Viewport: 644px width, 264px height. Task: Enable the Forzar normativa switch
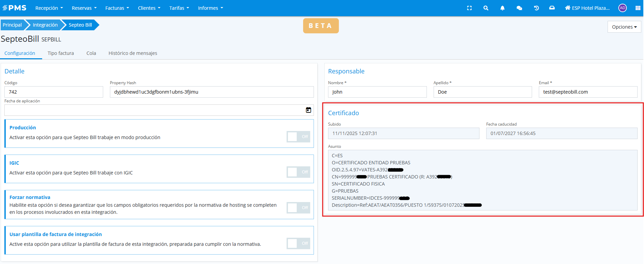tap(298, 208)
